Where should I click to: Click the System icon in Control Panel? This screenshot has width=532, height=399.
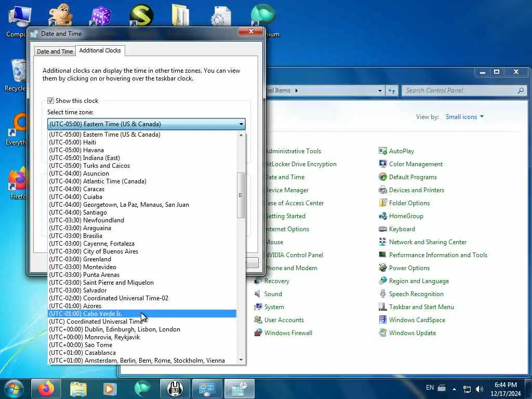pos(258,307)
